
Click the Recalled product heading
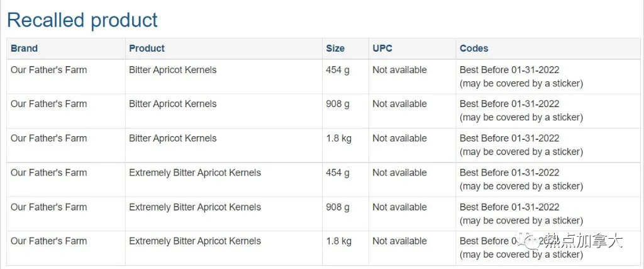point(82,20)
